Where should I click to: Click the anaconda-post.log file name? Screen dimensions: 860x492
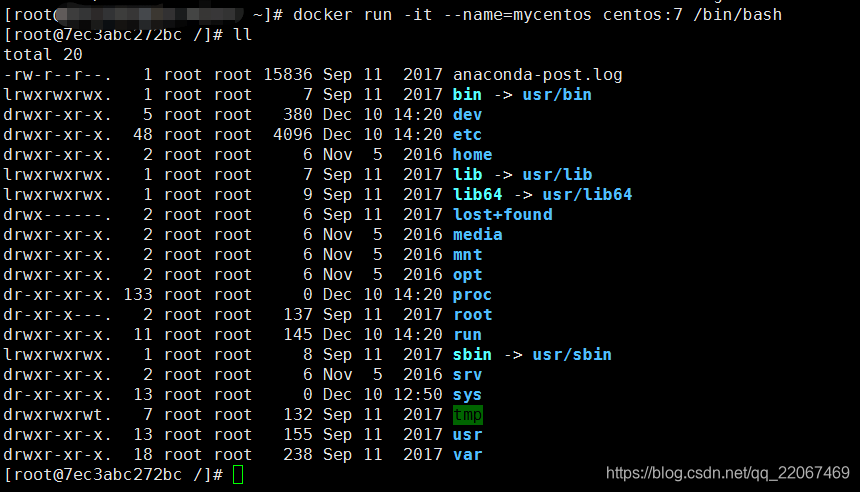point(538,75)
